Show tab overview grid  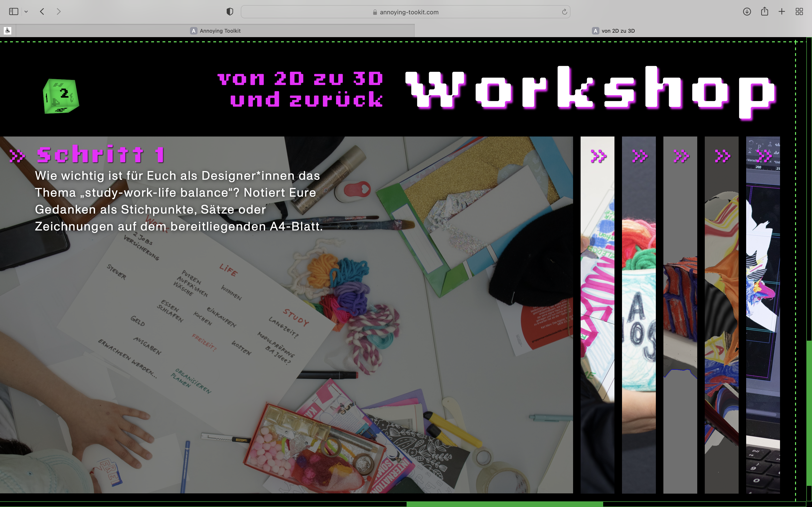(x=799, y=12)
